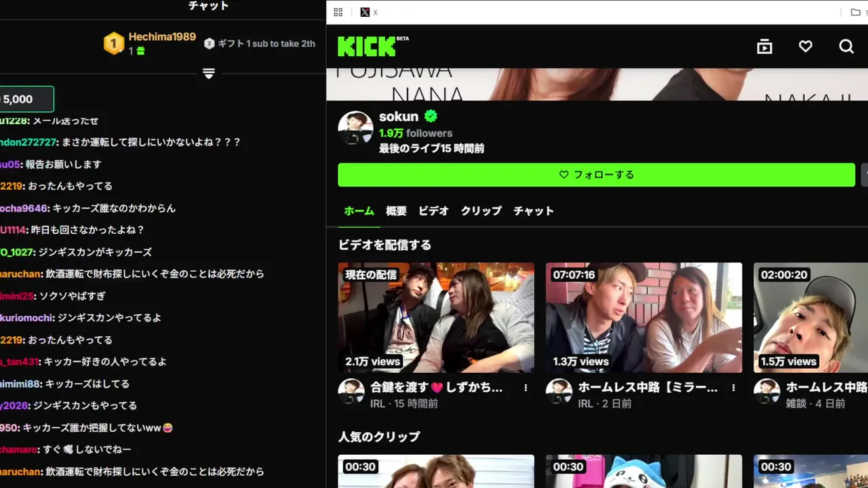Viewport: 868px width, 488px height.
Task: Click the フォローする button
Action: [596, 175]
